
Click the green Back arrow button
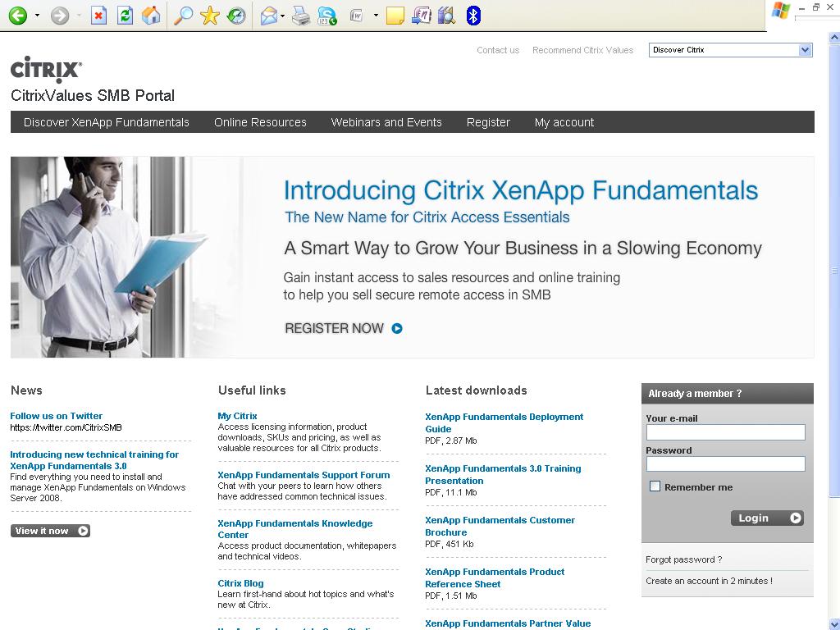tap(17, 16)
